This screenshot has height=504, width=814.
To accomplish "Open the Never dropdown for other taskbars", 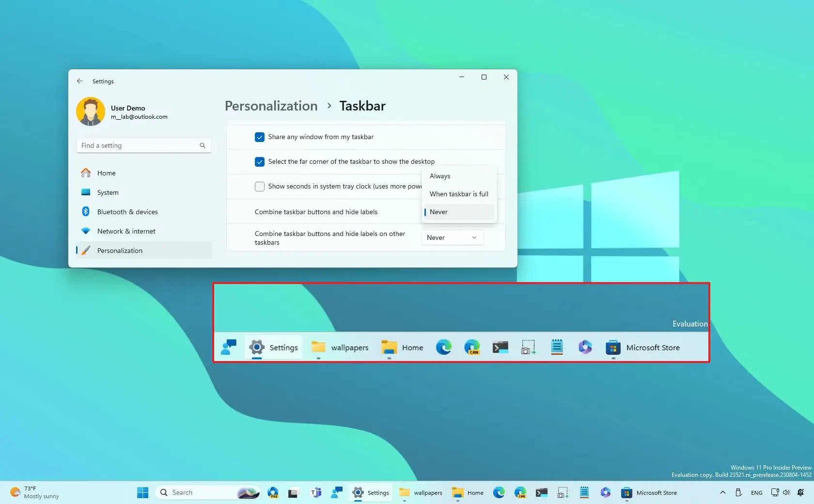I will pos(451,237).
